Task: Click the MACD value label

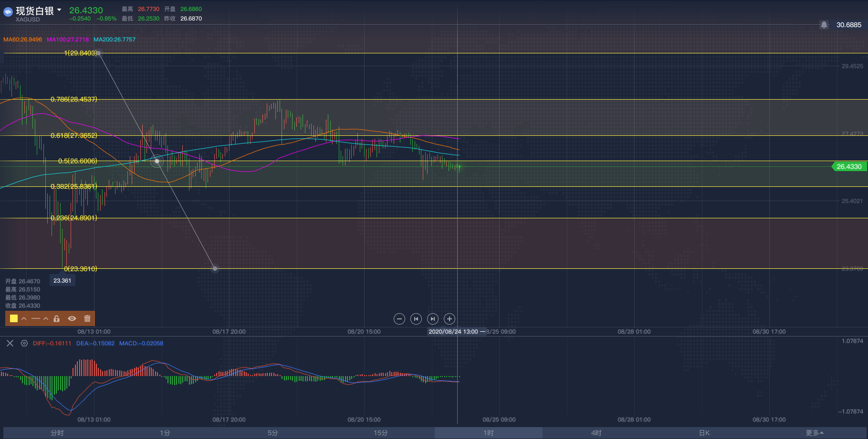Action: coord(141,343)
